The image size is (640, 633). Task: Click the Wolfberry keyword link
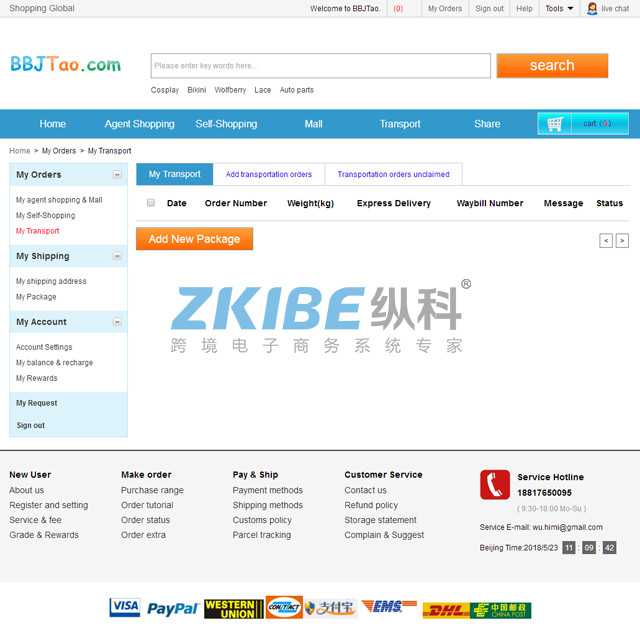coord(230,90)
